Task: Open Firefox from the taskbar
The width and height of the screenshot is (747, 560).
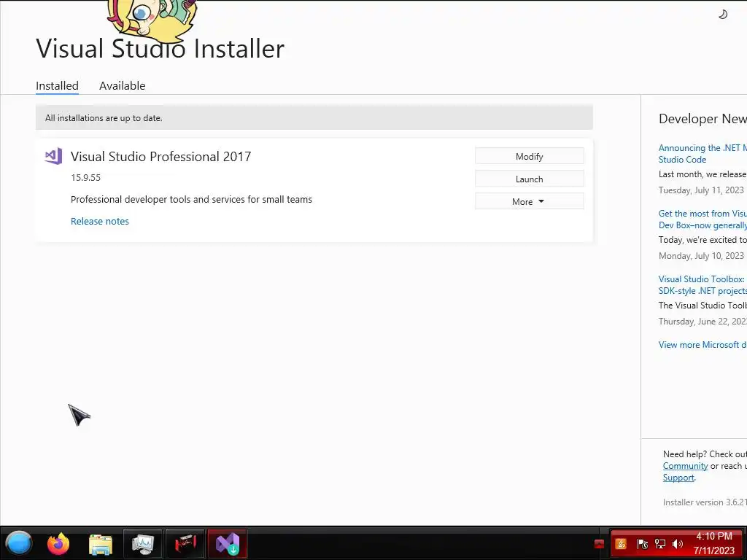Action: 58,543
